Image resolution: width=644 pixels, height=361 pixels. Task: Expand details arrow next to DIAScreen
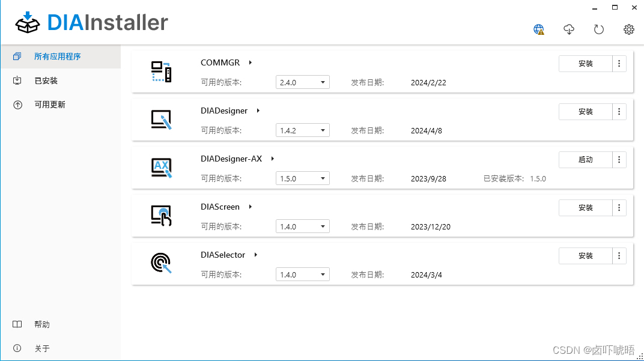[x=250, y=207]
